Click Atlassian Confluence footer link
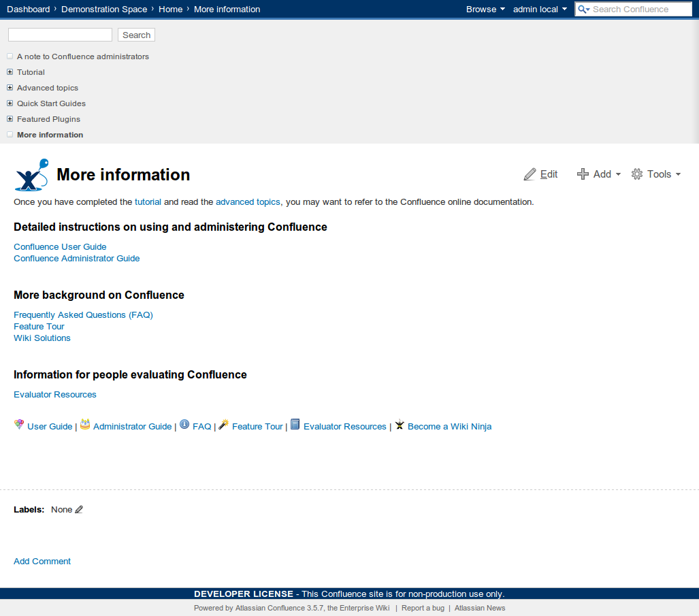The width and height of the screenshot is (699, 616). (x=270, y=608)
